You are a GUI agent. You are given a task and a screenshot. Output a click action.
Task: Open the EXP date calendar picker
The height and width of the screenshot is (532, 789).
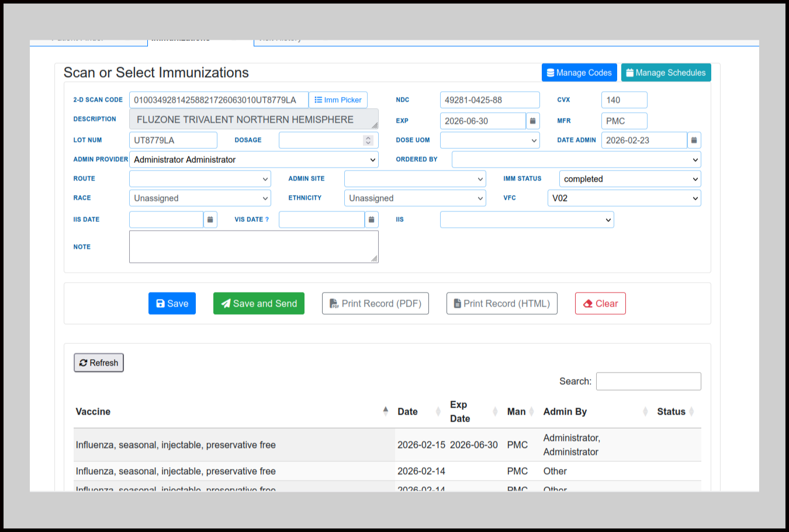pos(532,121)
